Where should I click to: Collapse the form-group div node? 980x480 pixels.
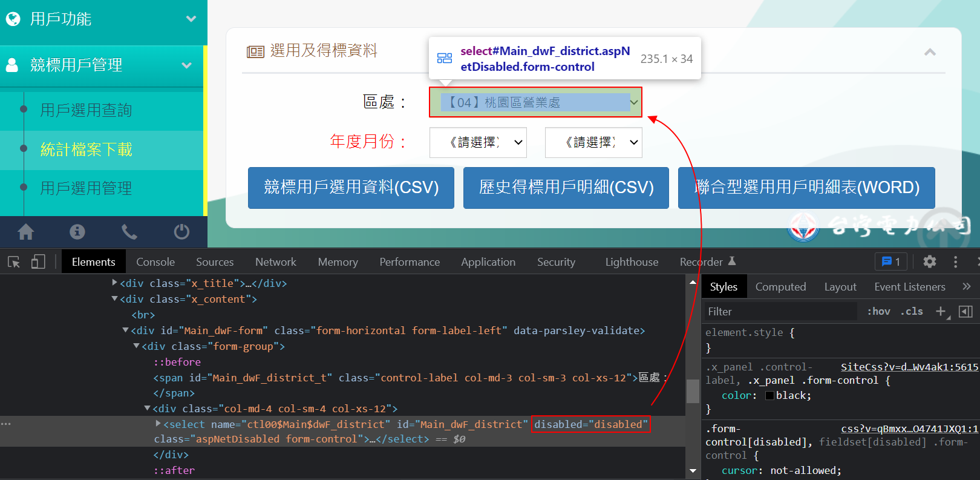(x=137, y=346)
